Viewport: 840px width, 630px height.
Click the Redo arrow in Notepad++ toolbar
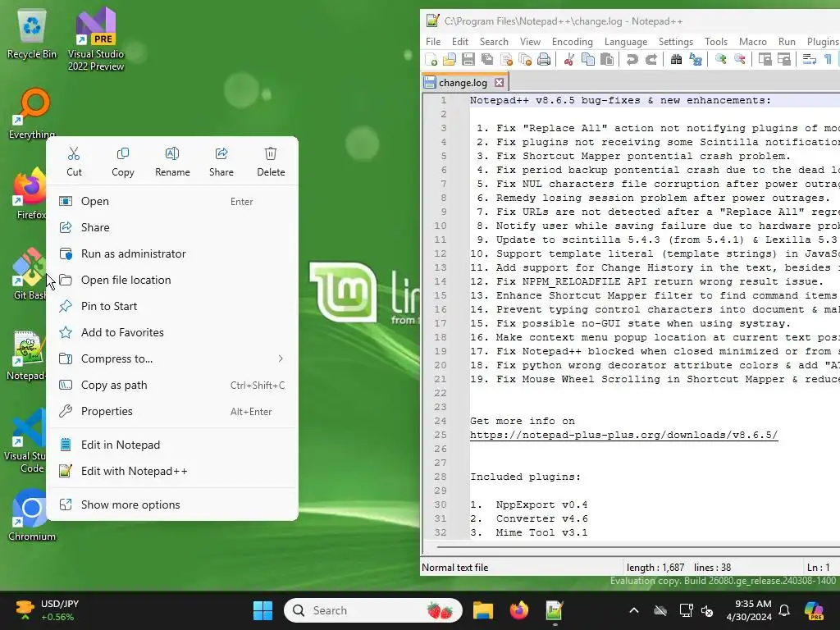651,59
